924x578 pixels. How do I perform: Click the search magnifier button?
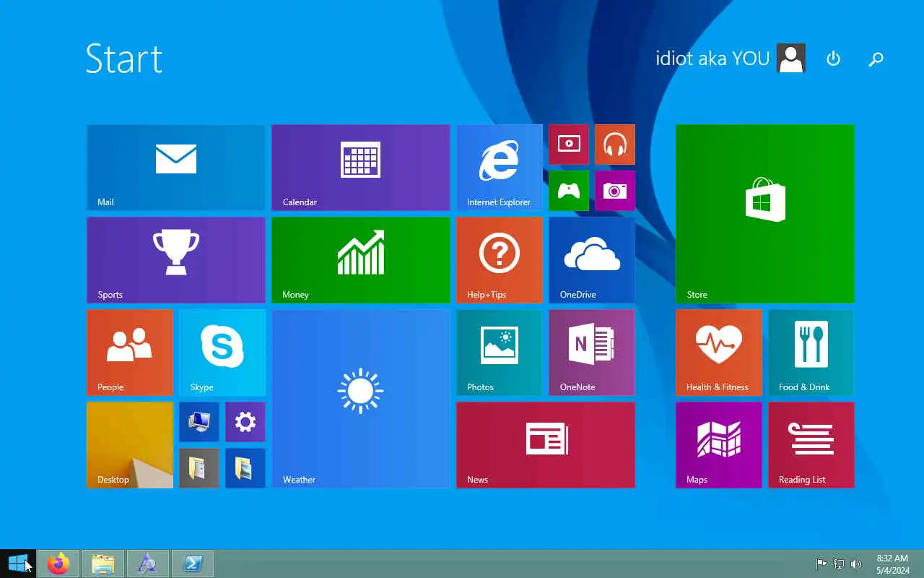876,59
